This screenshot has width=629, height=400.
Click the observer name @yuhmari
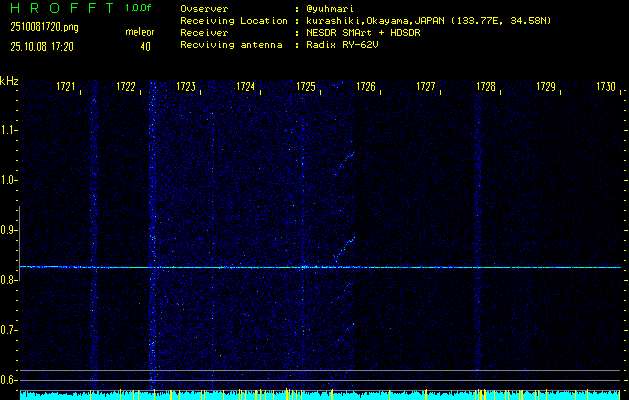[x=329, y=9]
